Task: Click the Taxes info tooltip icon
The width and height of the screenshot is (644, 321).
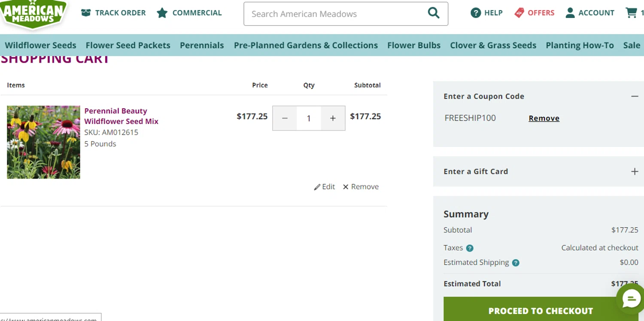Action: pos(470,248)
